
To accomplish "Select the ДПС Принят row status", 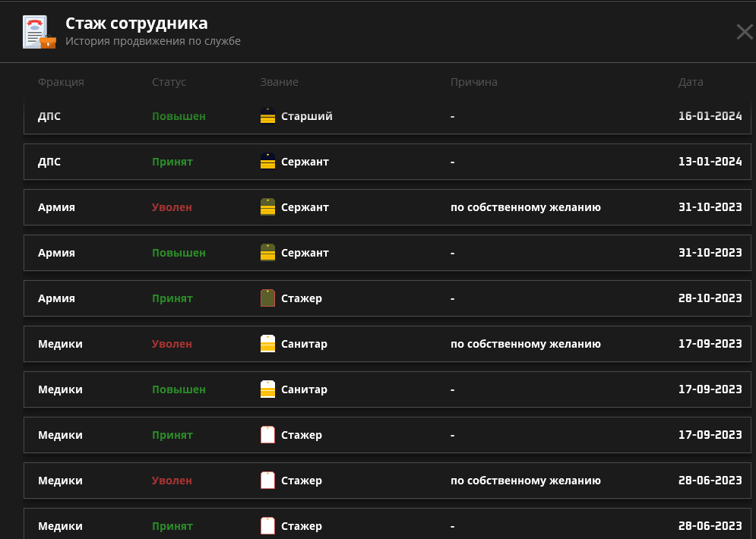I will (172, 162).
